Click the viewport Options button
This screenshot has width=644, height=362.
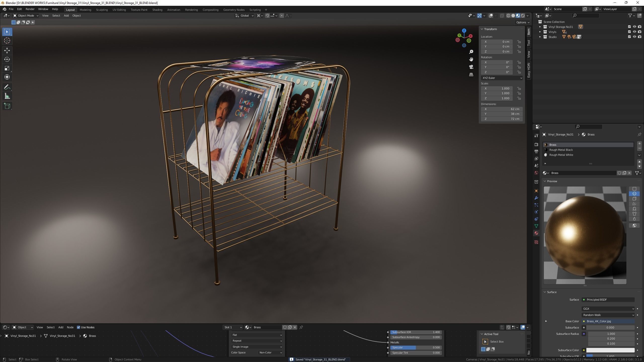(522, 22)
